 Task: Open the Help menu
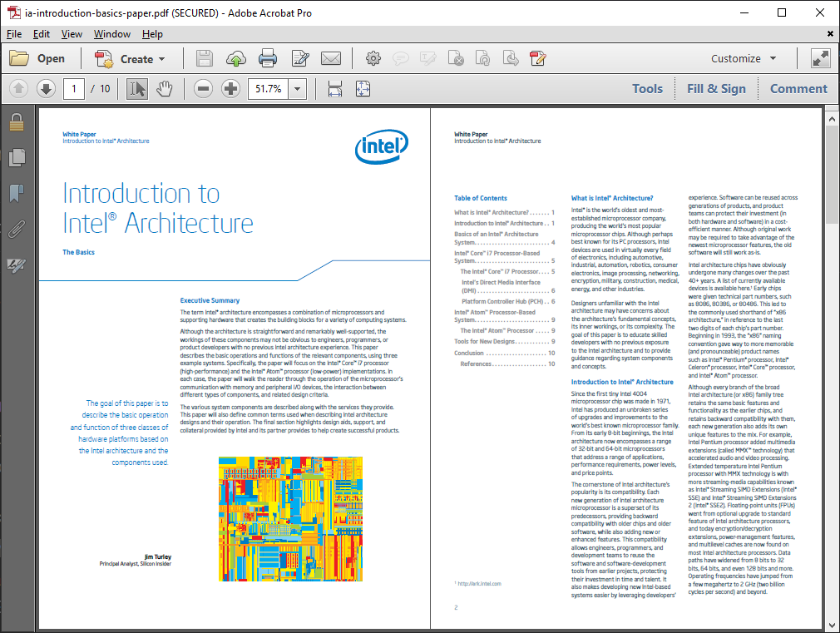coord(152,34)
